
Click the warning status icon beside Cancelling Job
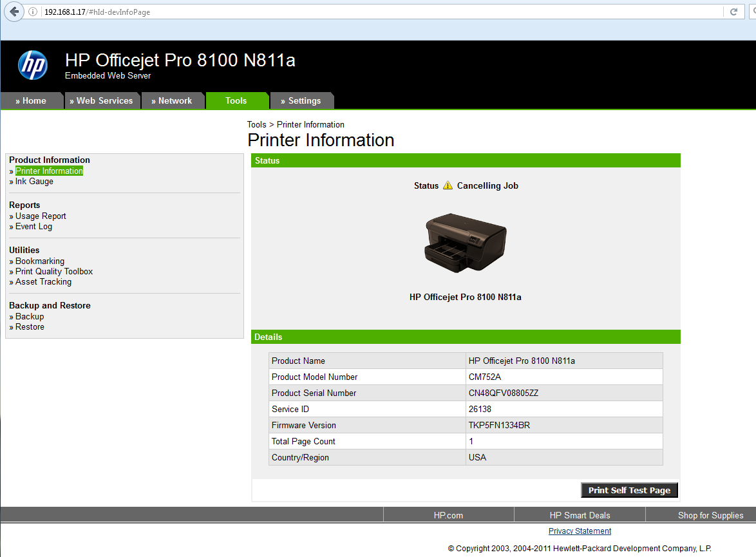[x=448, y=185]
